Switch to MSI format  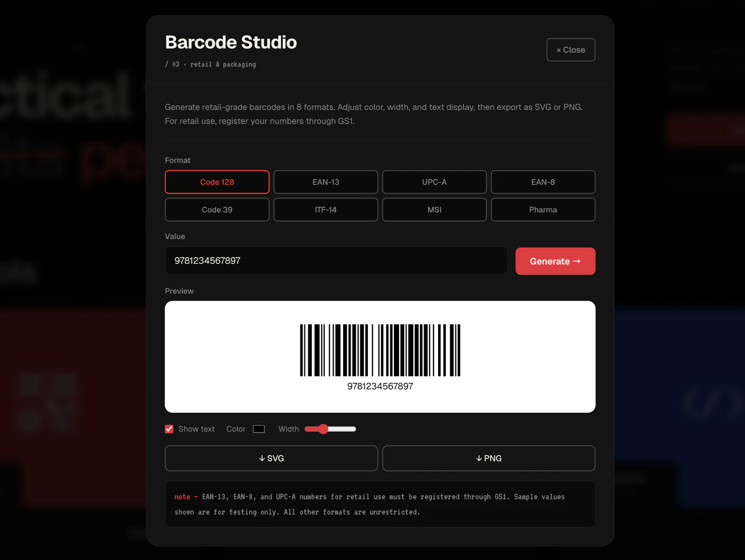(x=434, y=209)
